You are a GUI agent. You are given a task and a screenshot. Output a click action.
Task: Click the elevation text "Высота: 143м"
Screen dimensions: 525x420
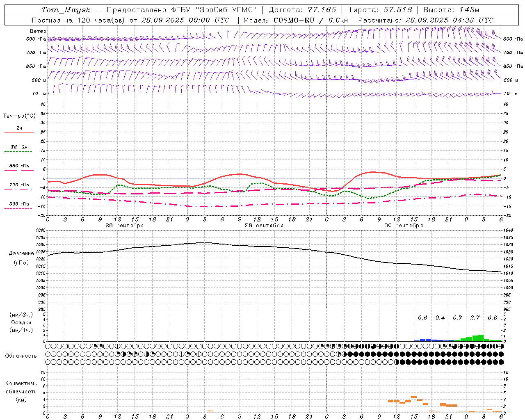(x=451, y=10)
